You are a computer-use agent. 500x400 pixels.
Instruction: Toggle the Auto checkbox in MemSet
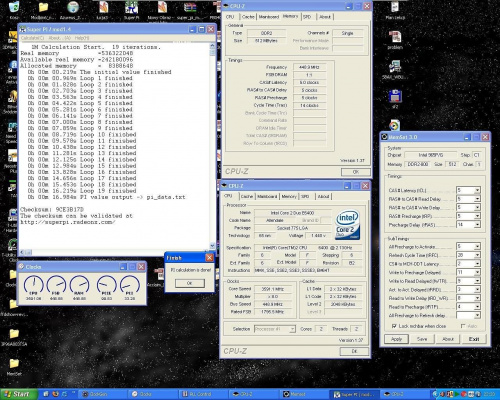pos(463,326)
